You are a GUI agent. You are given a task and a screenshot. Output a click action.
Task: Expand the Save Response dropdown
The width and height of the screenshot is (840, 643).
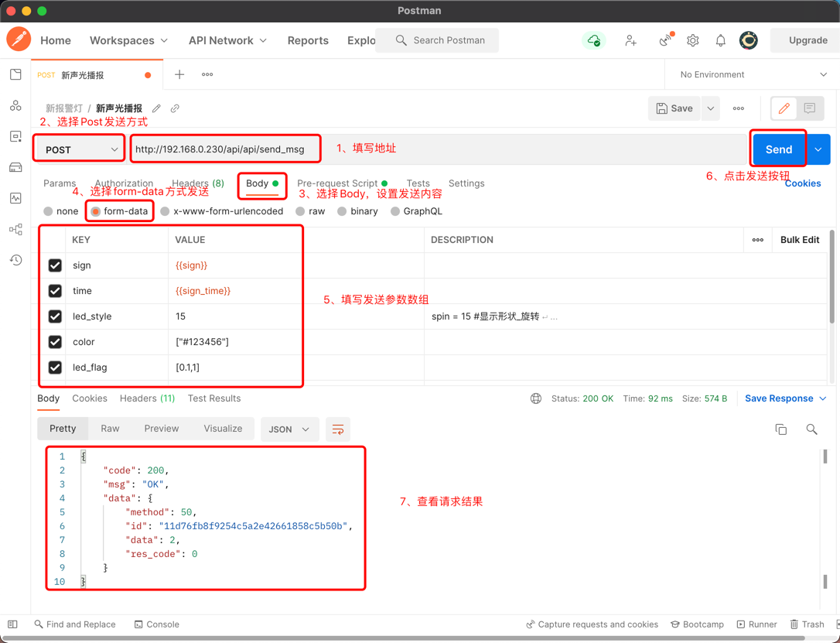coord(786,398)
